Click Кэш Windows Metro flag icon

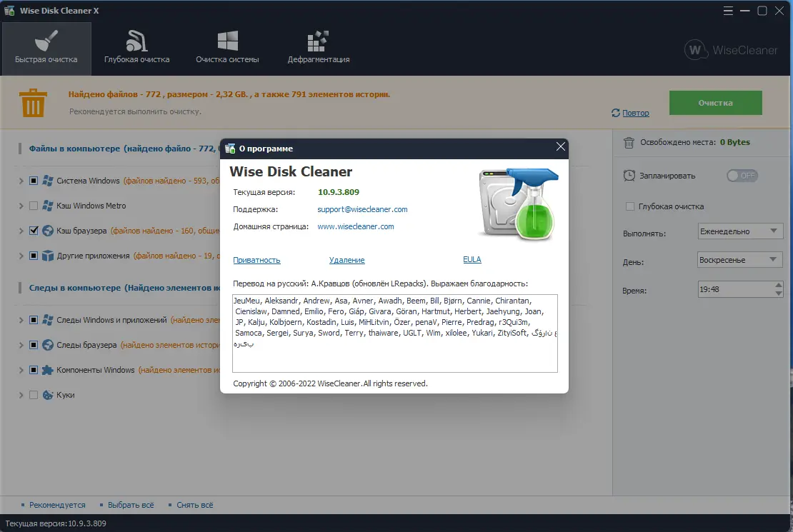48,206
